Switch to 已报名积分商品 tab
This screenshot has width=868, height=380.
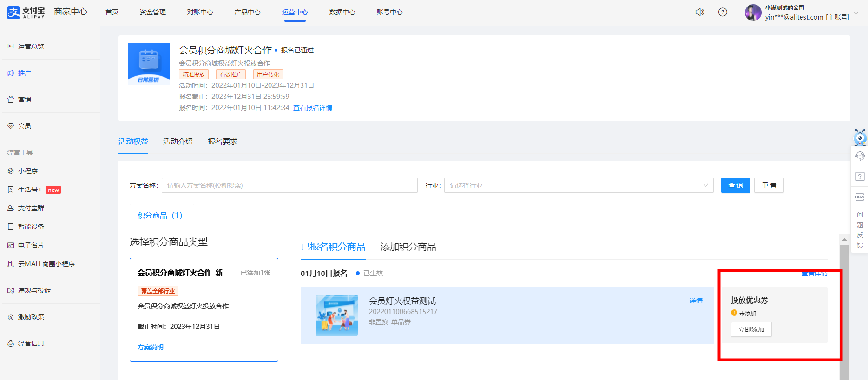point(333,247)
